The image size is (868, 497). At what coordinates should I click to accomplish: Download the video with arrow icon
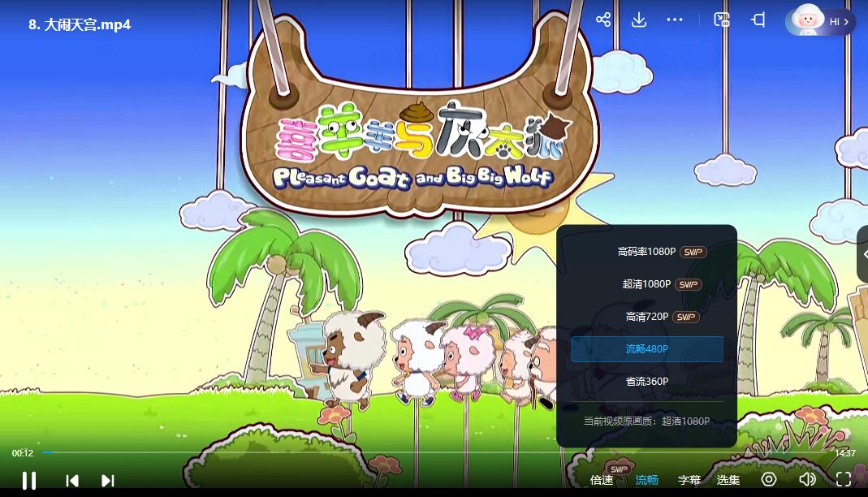(639, 20)
